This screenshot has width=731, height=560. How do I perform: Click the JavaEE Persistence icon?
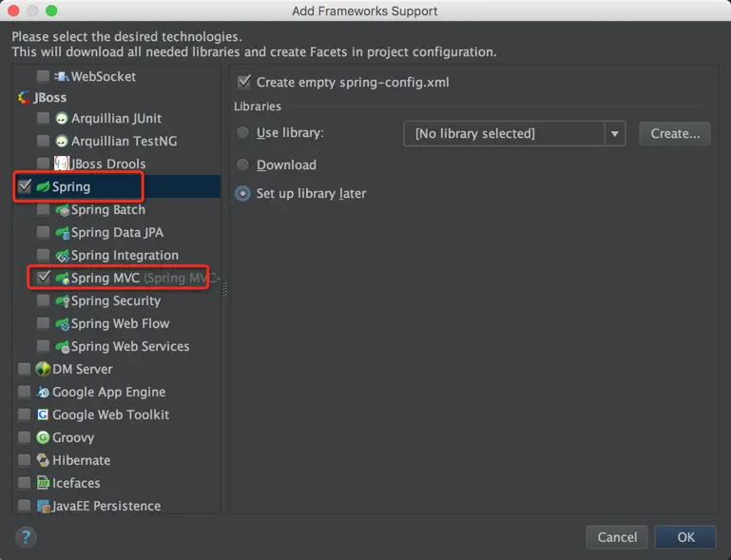tap(44, 506)
